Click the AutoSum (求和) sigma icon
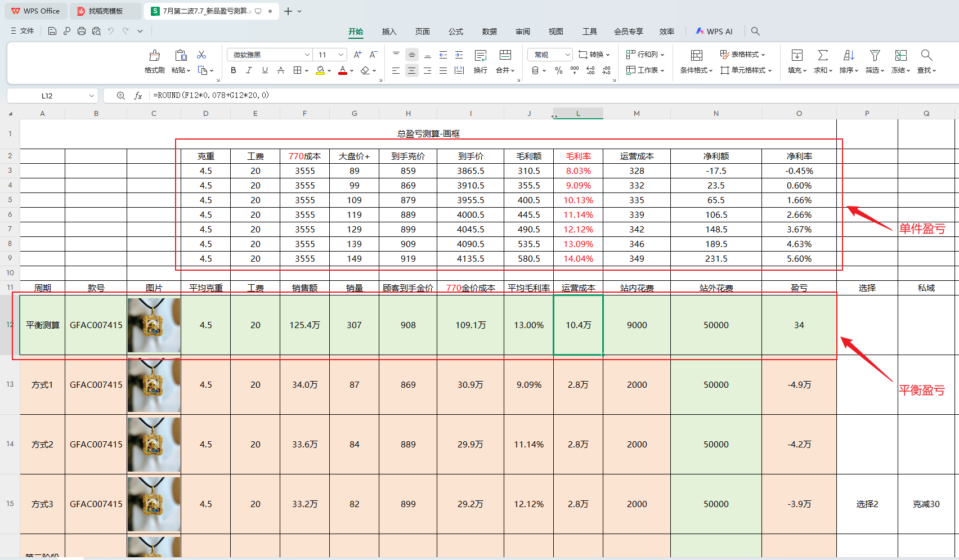959x560 pixels. [x=823, y=56]
